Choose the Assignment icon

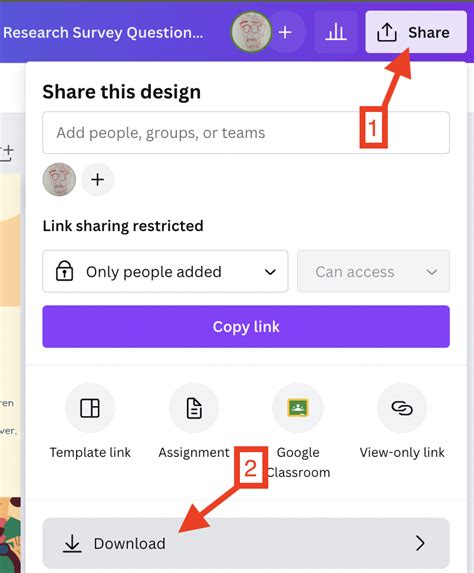[194, 408]
